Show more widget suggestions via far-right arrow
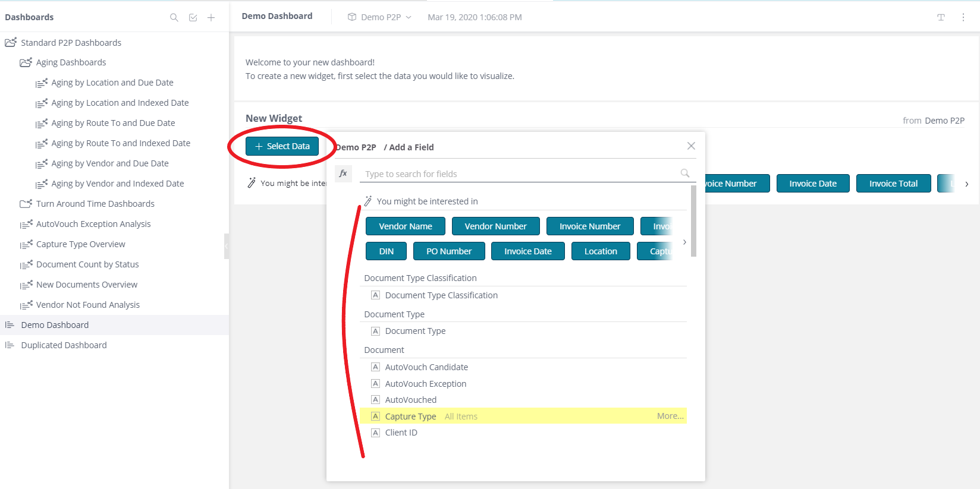 [967, 184]
